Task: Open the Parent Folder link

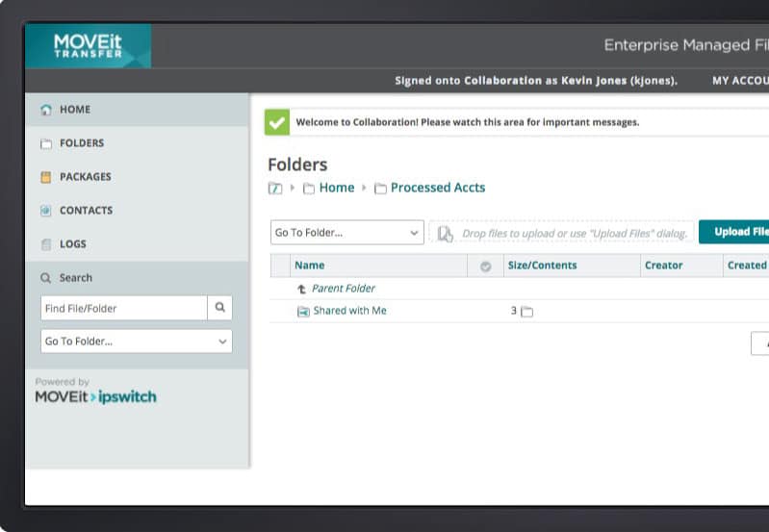Action: 344,289
